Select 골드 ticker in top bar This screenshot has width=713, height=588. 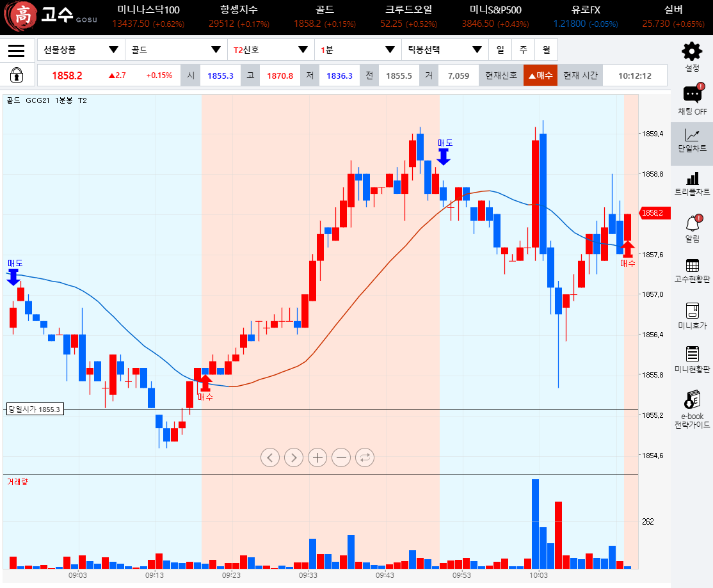[324, 17]
